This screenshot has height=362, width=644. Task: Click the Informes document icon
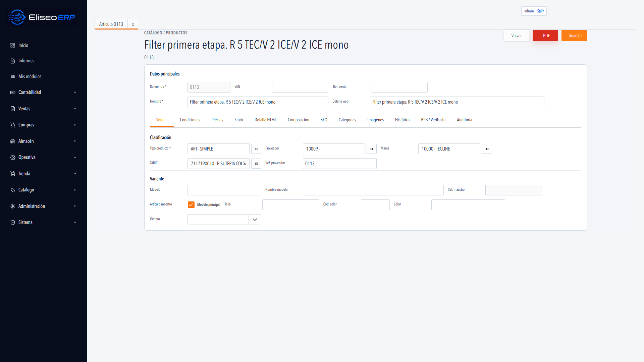(x=13, y=61)
